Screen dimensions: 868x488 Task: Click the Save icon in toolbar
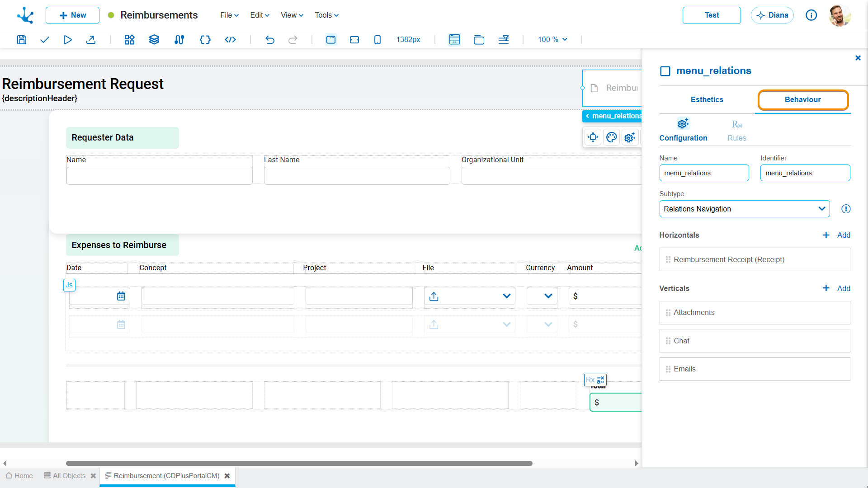(x=21, y=40)
